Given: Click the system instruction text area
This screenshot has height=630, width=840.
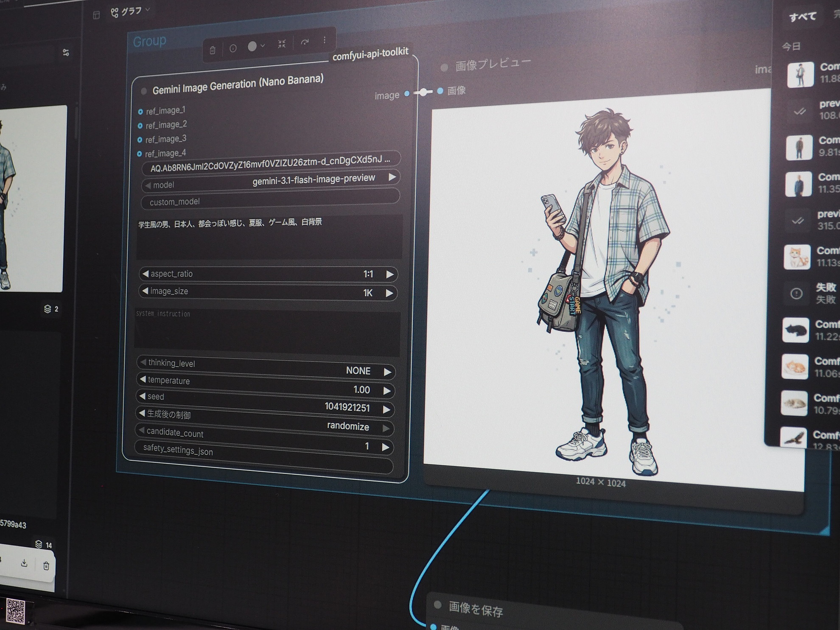Looking at the screenshot, I should 267,333.
